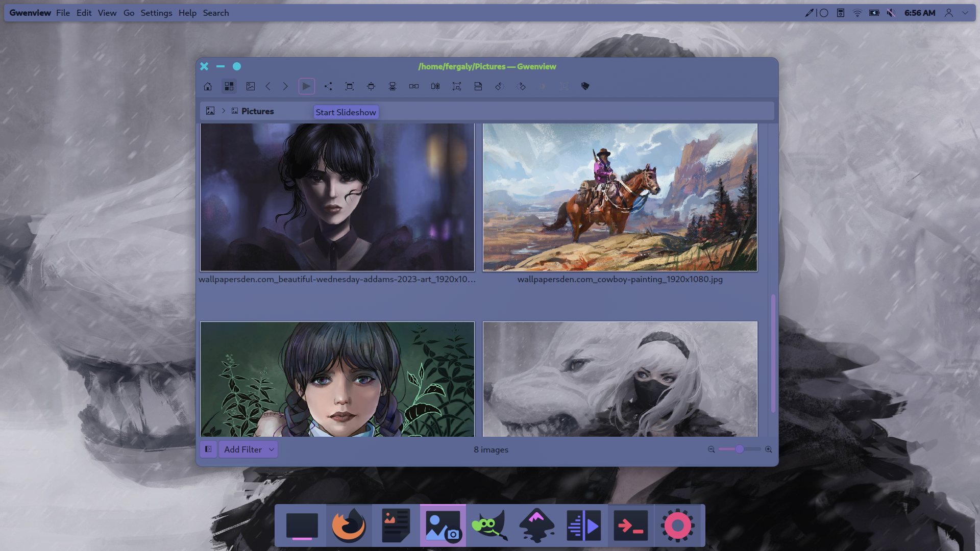Click the battery charging tray icon
The height and width of the screenshot is (551, 980).
click(x=874, y=13)
